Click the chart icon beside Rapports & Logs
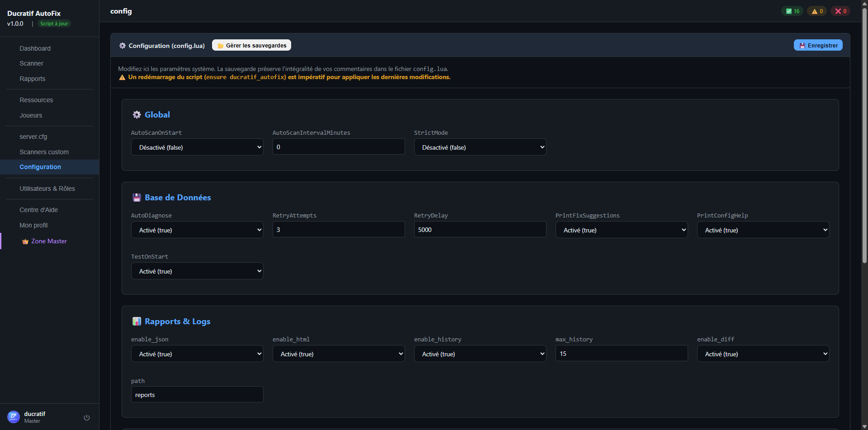Viewport: 868px width, 430px height. [x=137, y=321]
